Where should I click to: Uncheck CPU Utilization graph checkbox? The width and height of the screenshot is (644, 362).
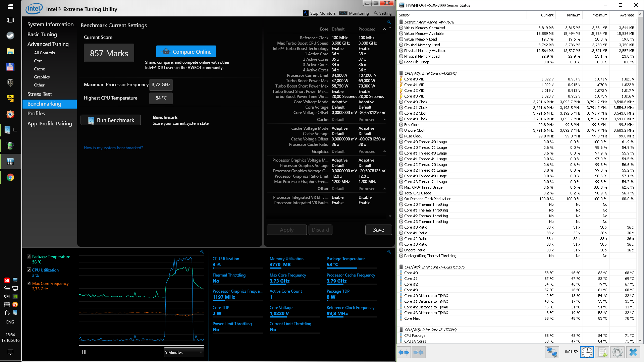click(29, 270)
